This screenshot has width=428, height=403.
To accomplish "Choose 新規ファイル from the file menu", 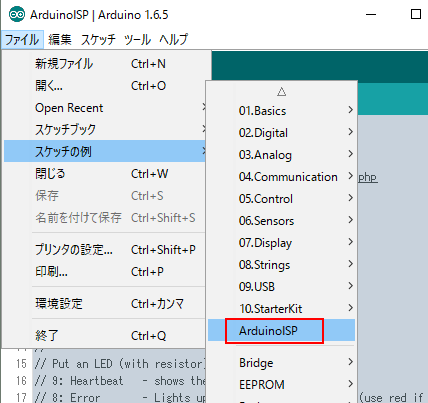I will 105,63.
